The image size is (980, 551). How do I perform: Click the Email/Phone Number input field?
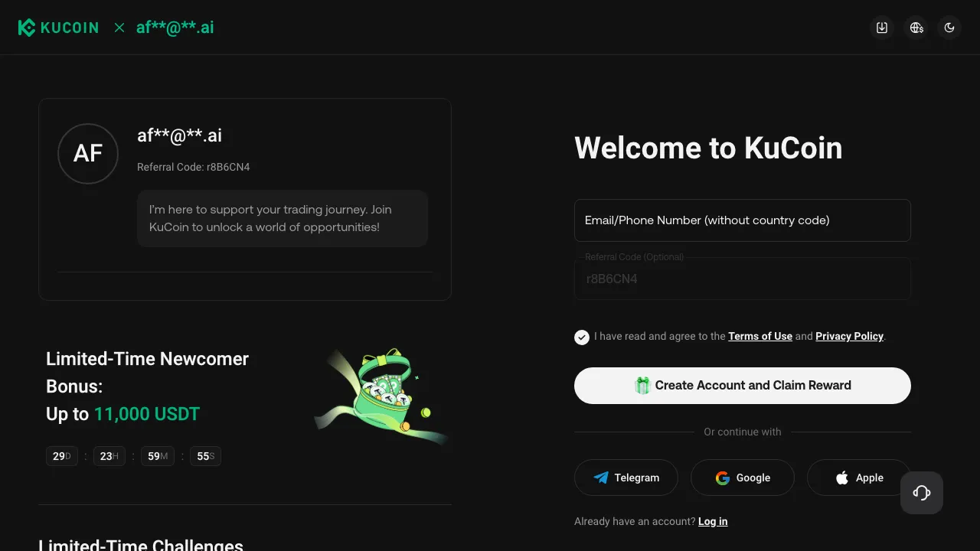pyautogui.click(x=743, y=220)
